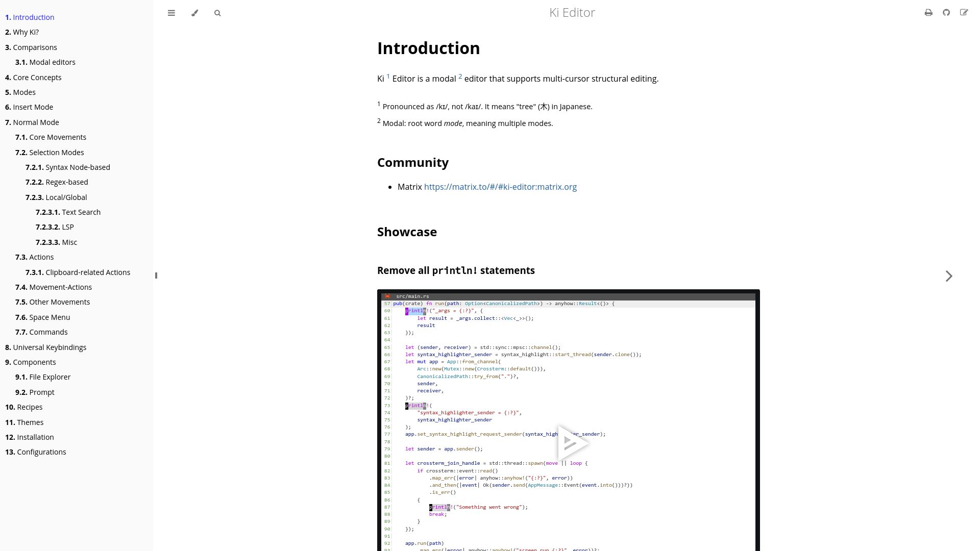Open the LSP page

point(55,227)
